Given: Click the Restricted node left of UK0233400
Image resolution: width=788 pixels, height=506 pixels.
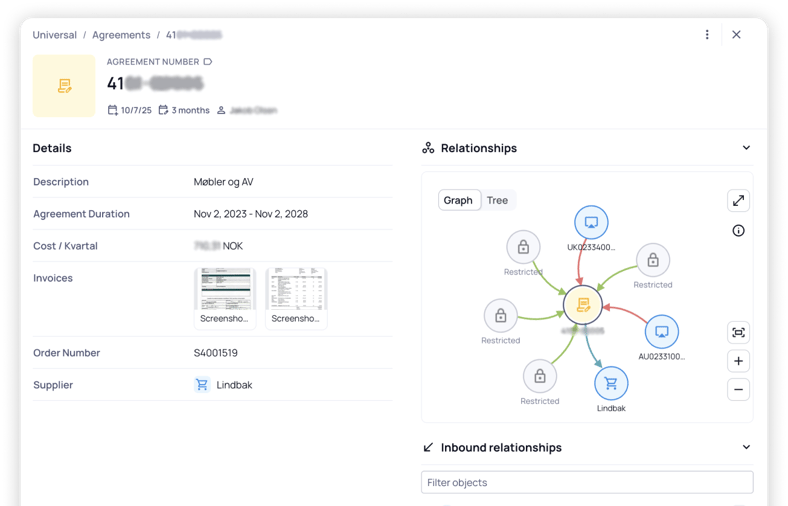Looking at the screenshot, I should pyautogui.click(x=523, y=247).
